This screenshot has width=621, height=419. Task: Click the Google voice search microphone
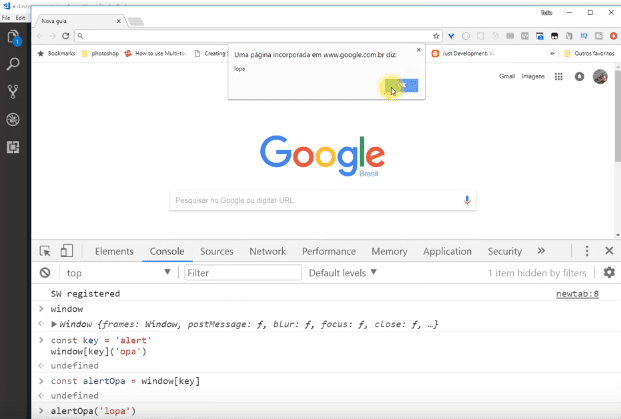coord(466,200)
